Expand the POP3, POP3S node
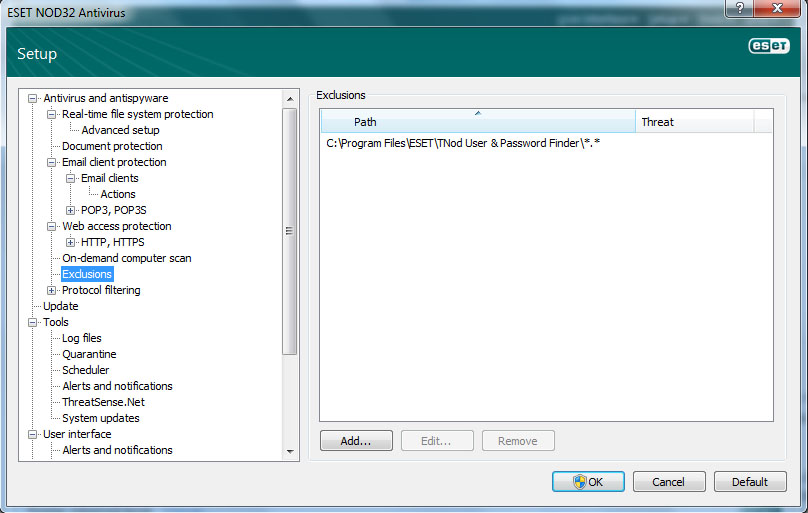The height and width of the screenshot is (513, 808). click(71, 210)
